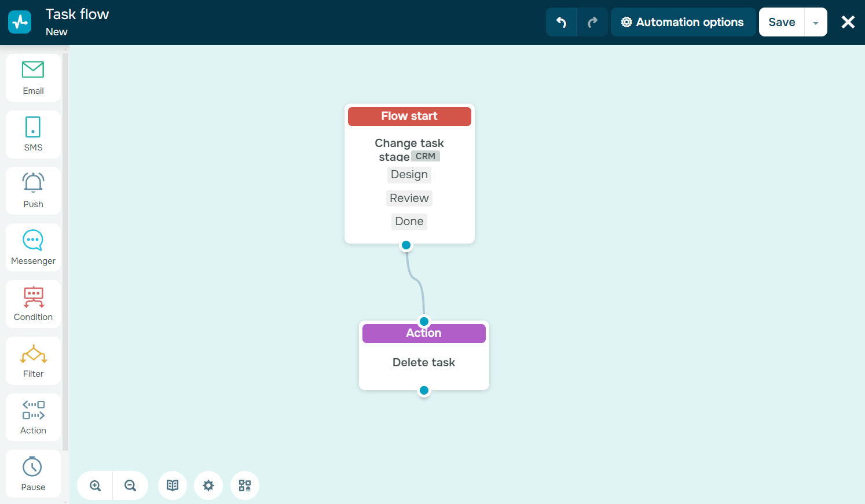
Task: Save the Task flow
Action: (782, 22)
